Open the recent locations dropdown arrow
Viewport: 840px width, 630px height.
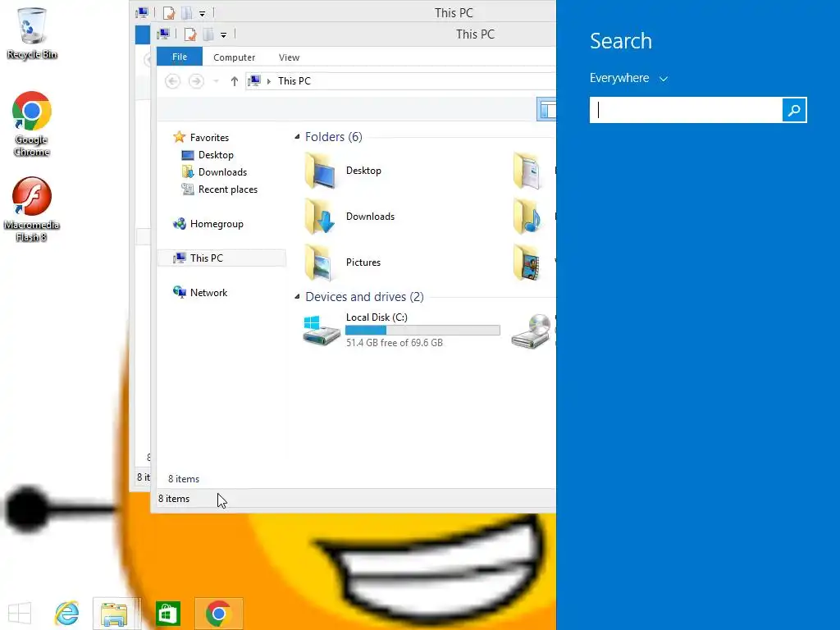[216, 81]
